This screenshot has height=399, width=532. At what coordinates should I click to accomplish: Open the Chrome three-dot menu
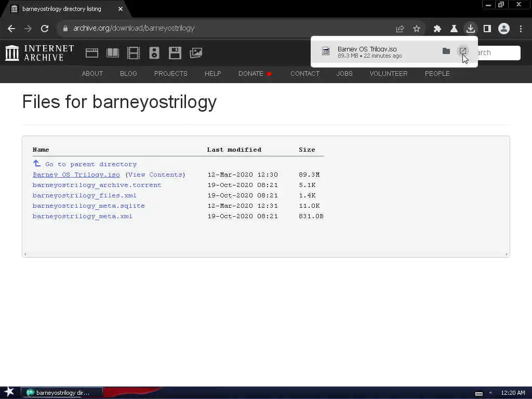point(521,29)
